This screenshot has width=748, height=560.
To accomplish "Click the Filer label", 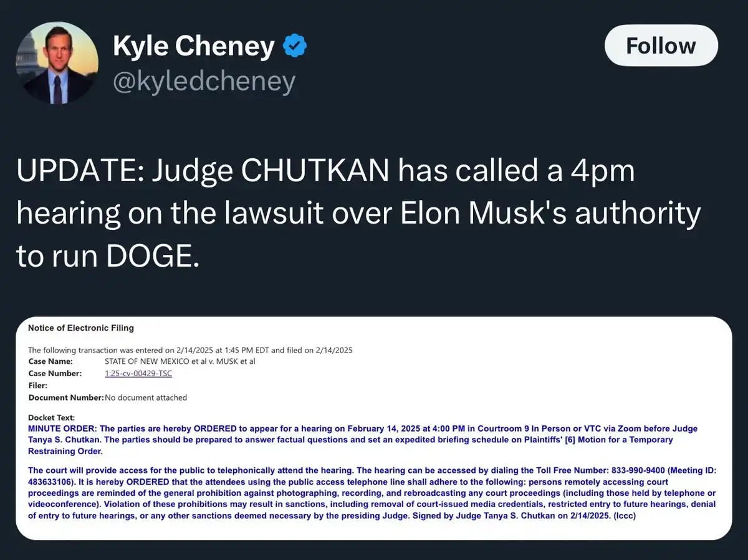I will [38, 386].
